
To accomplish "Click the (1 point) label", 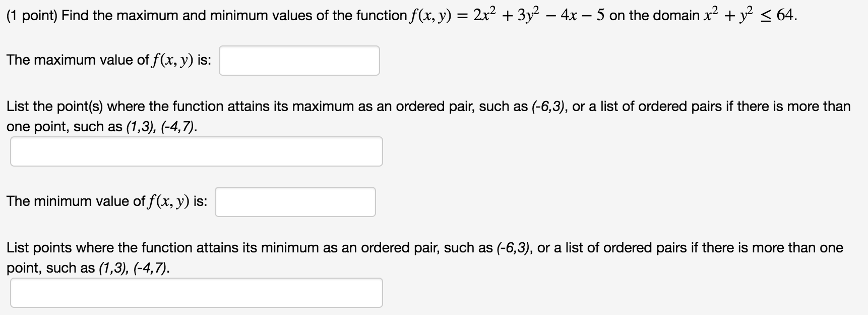I will point(30,15).
